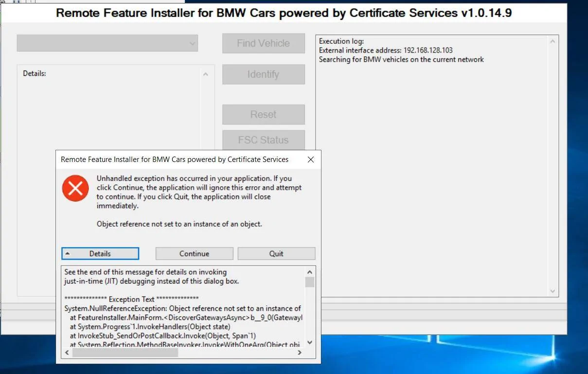Click the exception text horizontal scrollbar thumb
The width and height of the screenshot is (588, 374).
(125, 353)
